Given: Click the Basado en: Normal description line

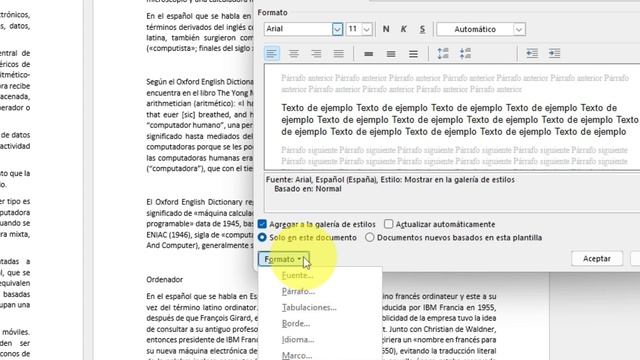Looking at the screenshot, I should (x=308, y=189).
